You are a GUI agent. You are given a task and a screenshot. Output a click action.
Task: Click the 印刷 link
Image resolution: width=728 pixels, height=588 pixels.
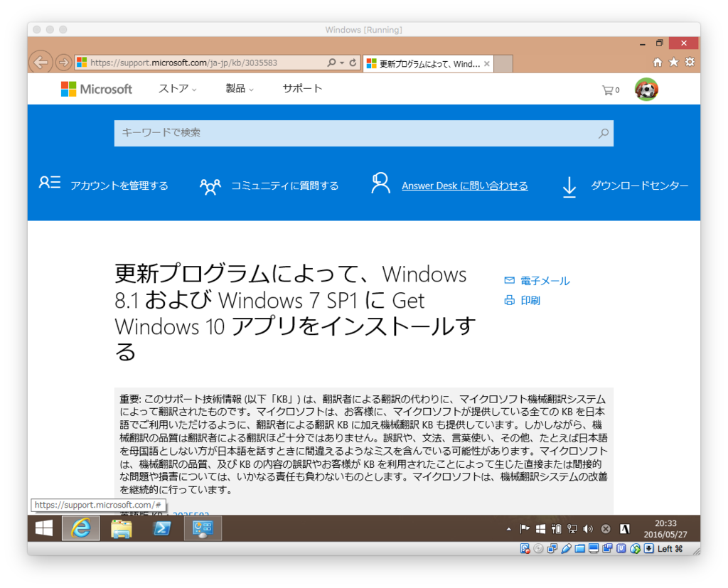coord(530,301)
